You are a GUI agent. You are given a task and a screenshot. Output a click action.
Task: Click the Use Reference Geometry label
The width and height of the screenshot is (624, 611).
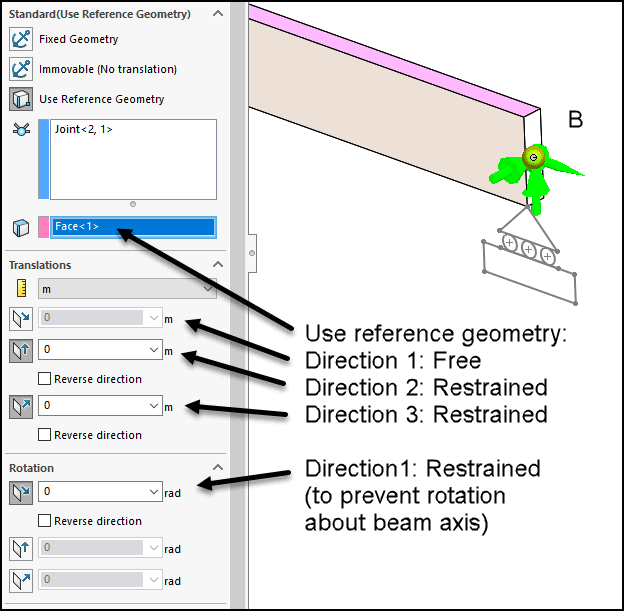[x=101, y=99]
